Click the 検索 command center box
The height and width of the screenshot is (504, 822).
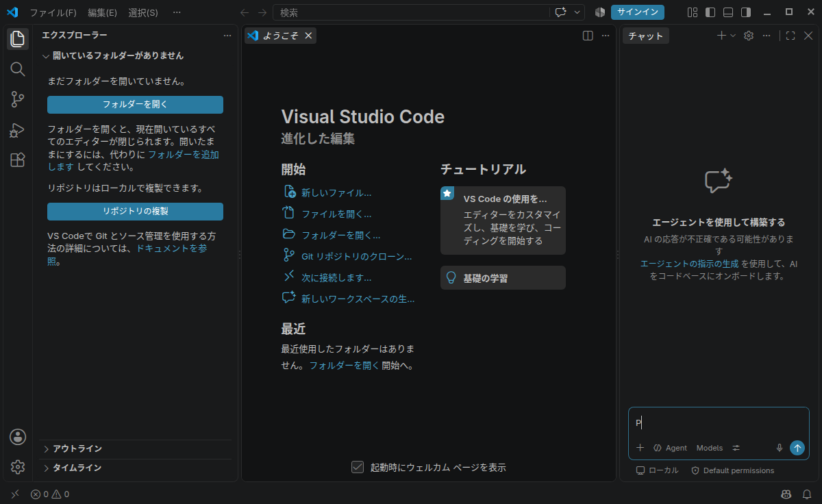pyautogui.click(x=429, y=12)
